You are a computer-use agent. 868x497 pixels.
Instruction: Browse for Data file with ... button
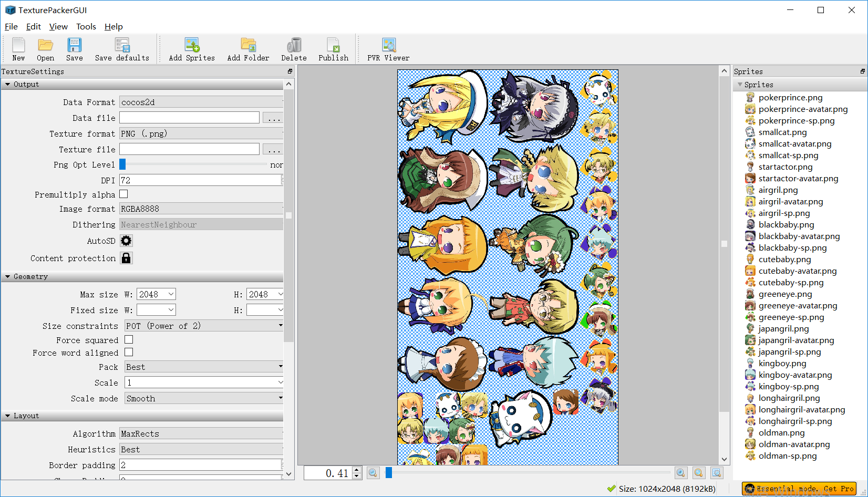click(x=273, y=118)
